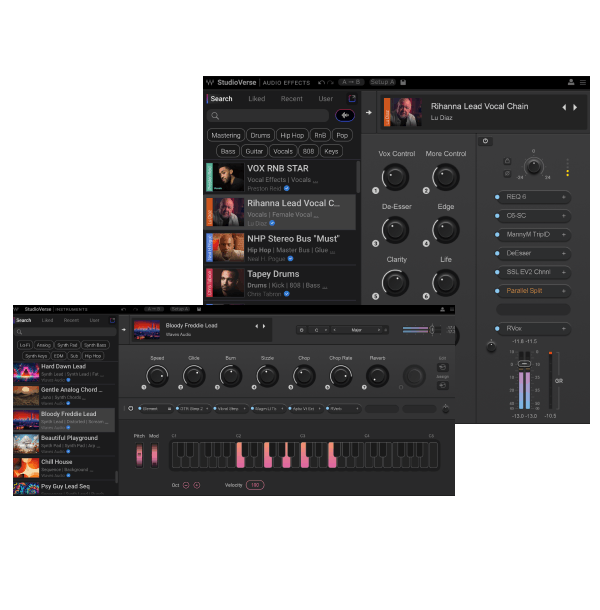This screenshot has width=600, height=610.
Task: Click collapse arrow left of Rihanna preset header
Action: pos(368,112)
